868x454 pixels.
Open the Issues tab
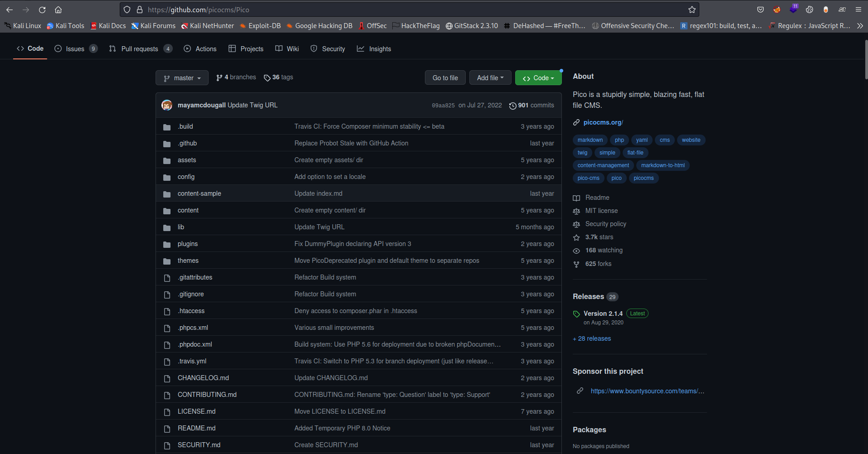click(76, 48)
